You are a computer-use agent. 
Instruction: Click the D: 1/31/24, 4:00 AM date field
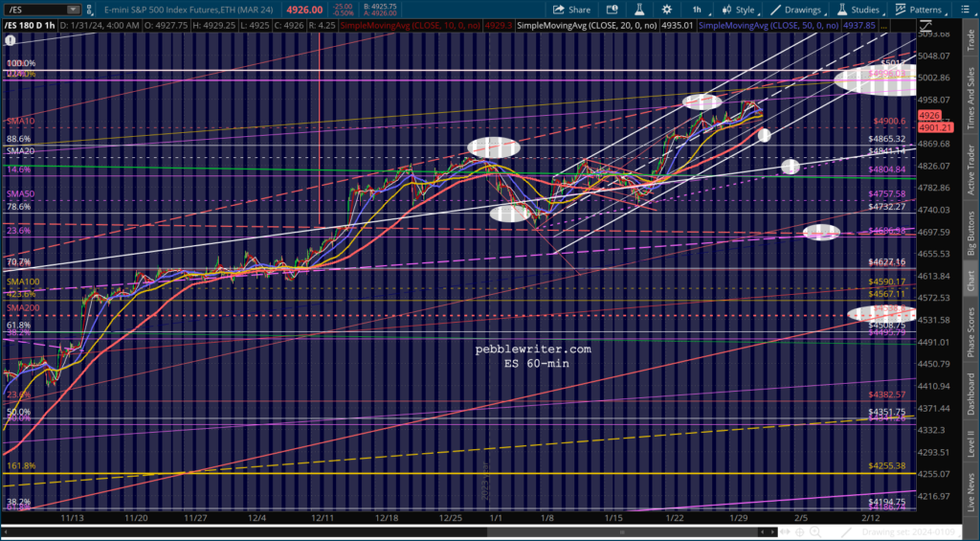click(100, 26)
